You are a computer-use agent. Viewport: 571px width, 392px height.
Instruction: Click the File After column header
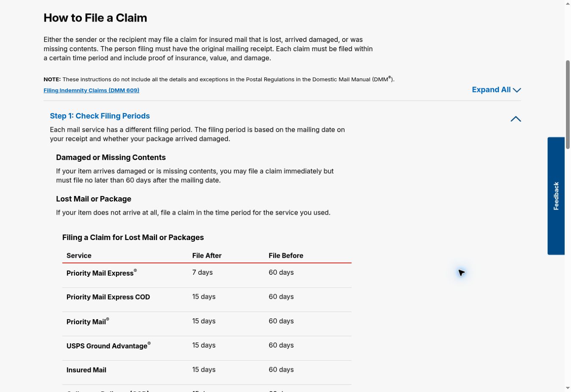(x=207, y=256)
